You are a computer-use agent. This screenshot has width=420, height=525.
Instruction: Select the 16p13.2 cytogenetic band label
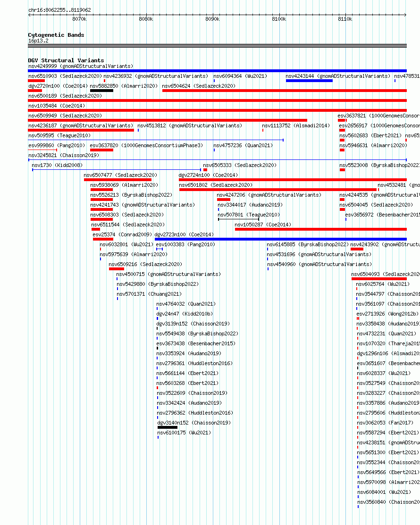(38, 41)
